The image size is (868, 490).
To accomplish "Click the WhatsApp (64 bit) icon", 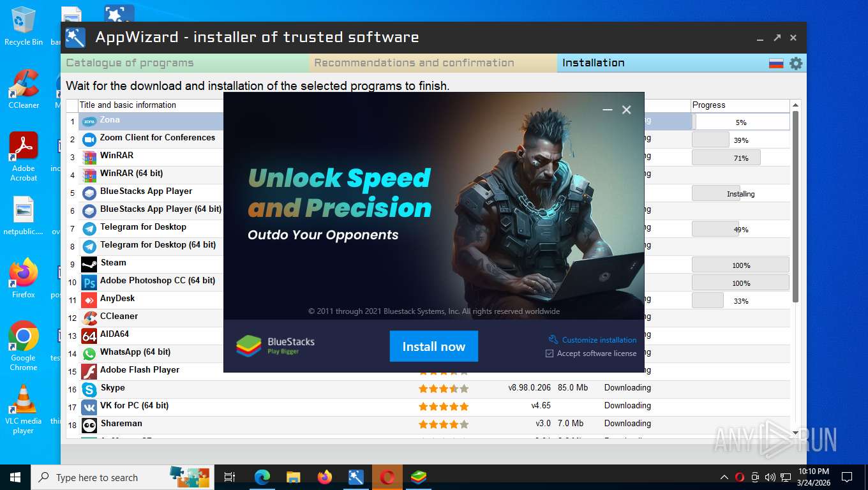I will pyautogui.click(x=89, y=353).
